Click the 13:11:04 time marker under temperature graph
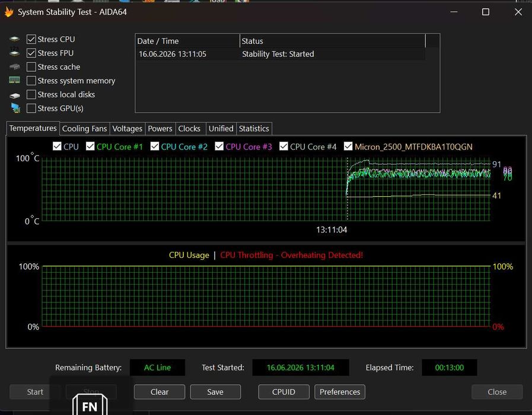Image resolution: width=532 pixels, height=415 pixels. coord(332,230)
